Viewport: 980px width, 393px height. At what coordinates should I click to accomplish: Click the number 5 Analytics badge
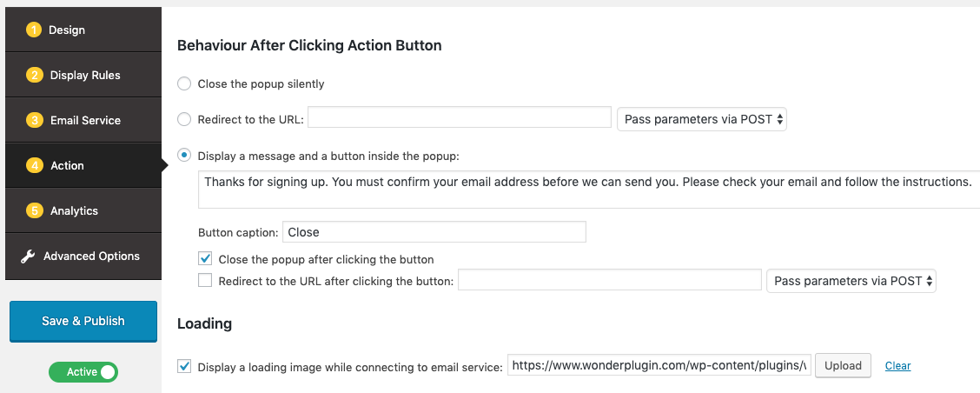(x=34, y=211)
